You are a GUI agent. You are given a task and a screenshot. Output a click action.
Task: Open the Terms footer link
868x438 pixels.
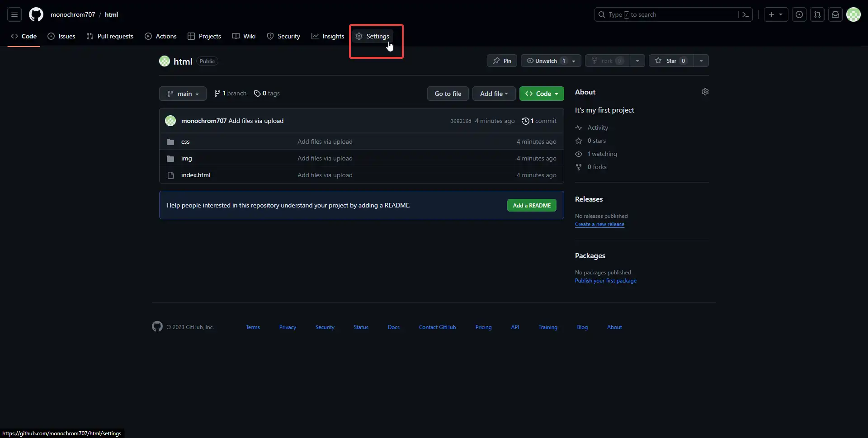pos(253,327)
